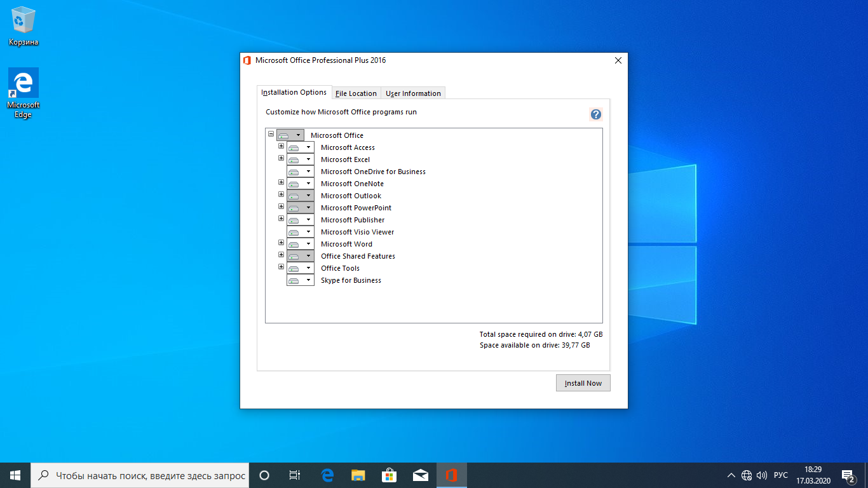Click the РУС language indicator
The height and width of the screenshot is (488, 868).
tap(780, 475)
